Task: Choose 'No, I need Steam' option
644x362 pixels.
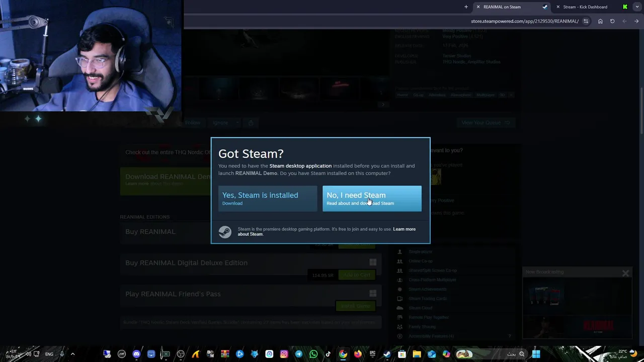Action: point(372,199)
